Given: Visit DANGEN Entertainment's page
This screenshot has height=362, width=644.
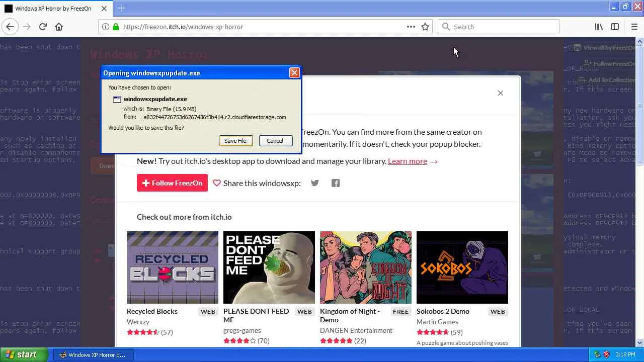Looking at the screenshot, I should [356, 330].
